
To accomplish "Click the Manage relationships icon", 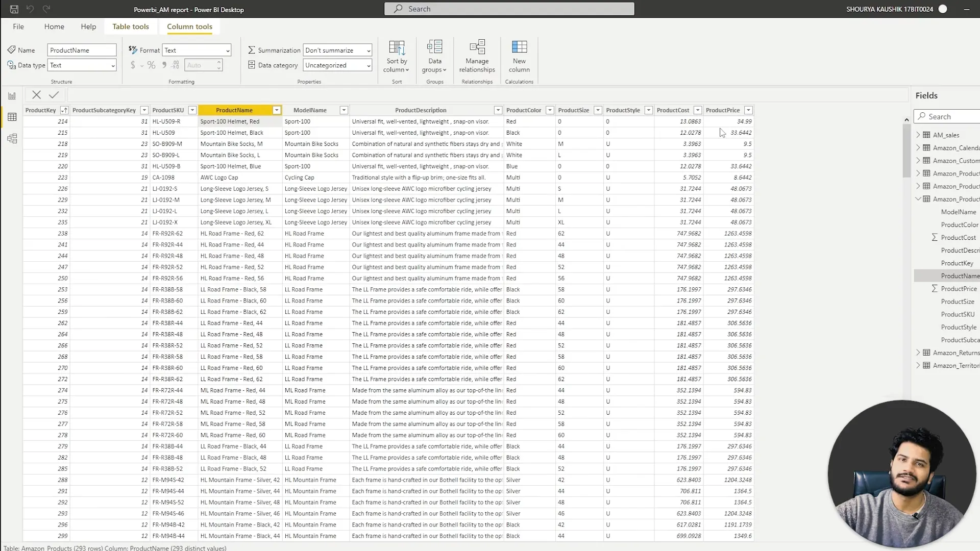I will point(477,48).
